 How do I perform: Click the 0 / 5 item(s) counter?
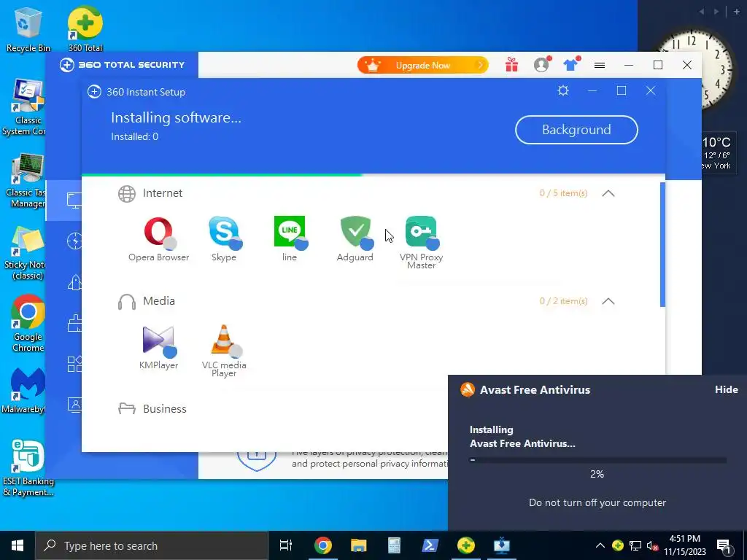pos(564,192)
